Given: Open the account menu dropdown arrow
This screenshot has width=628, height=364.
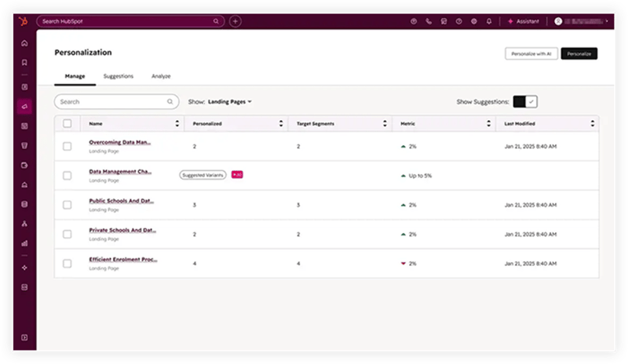Looking at the screenshot, I should (607, 21).
